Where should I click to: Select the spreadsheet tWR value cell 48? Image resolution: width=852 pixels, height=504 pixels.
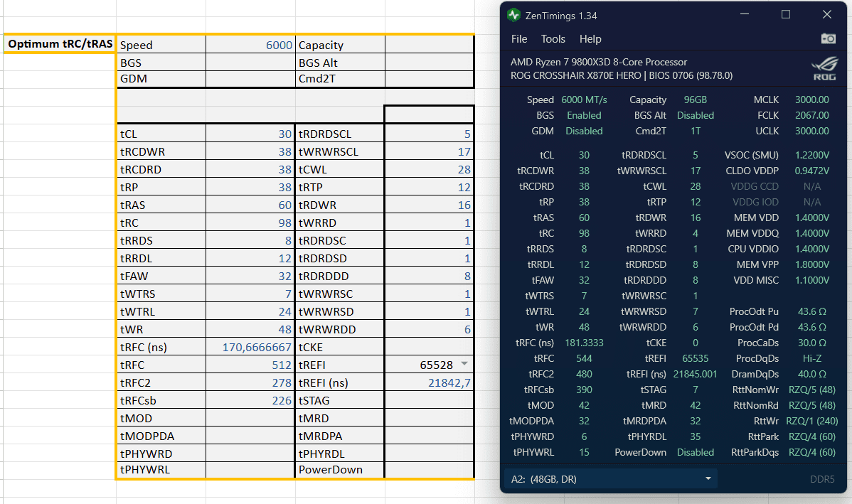tap(250, 329)
